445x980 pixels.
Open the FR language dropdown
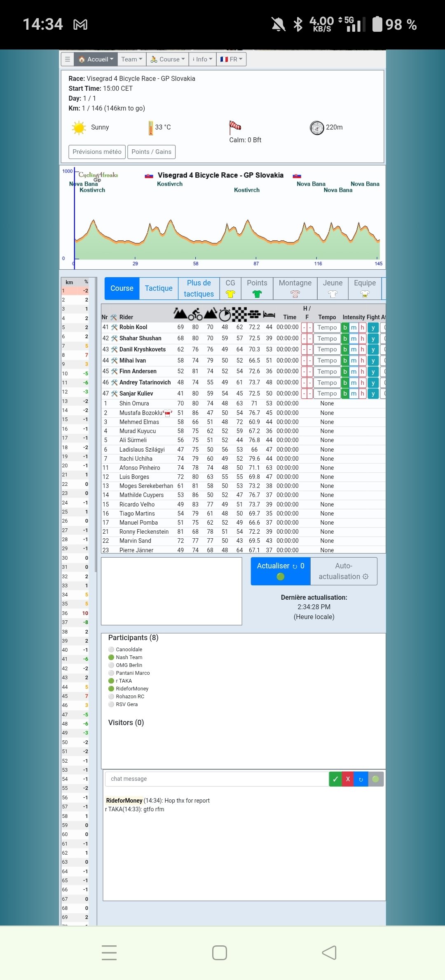[x=231, y=59]
